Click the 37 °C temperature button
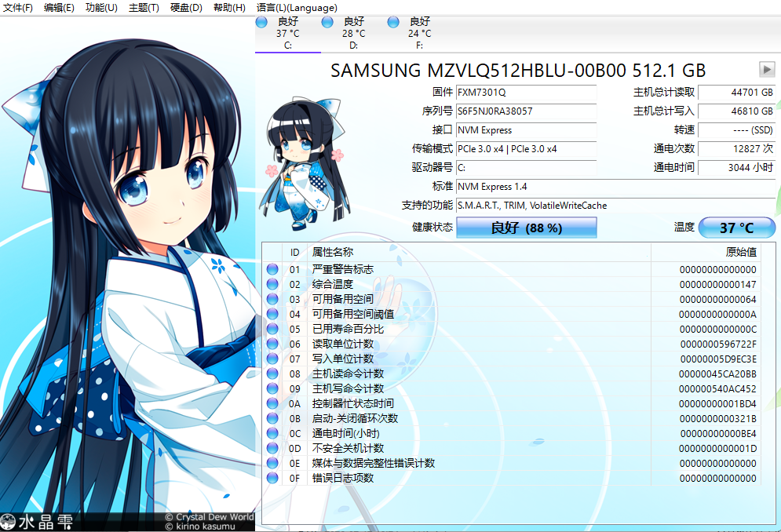The height and width of the screenshot is (532, 781). pyautogui.click(x=737, y=228)
